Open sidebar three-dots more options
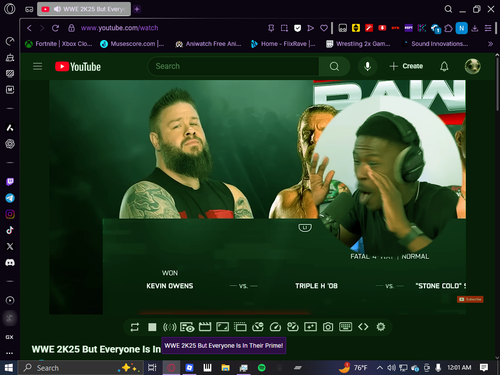This screenshot has height=375, width=500. (10, 353)
